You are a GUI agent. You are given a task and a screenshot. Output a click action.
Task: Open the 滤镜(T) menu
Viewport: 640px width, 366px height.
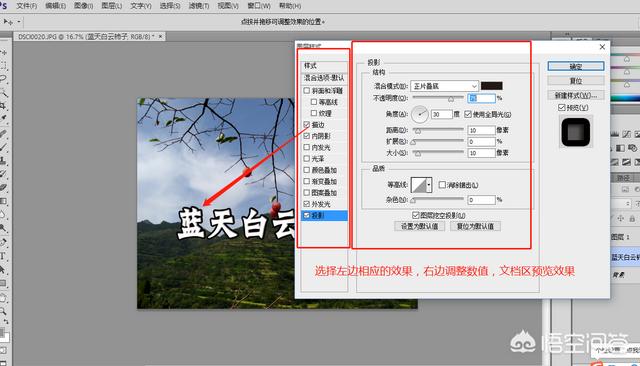pos(199,6)
